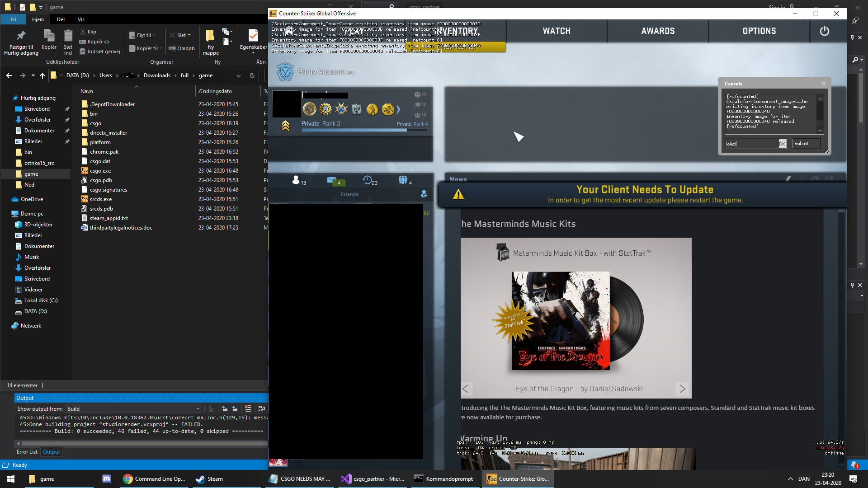Clear all output in Visual Studio panel
Viewport: 868px width, 488px height.
[x=248, y=408]
